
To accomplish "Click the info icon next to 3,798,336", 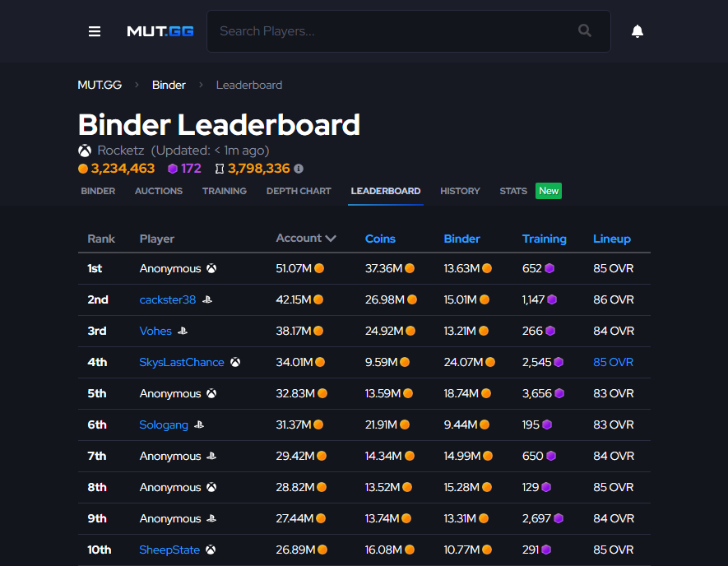I will [x=299, y=169].
